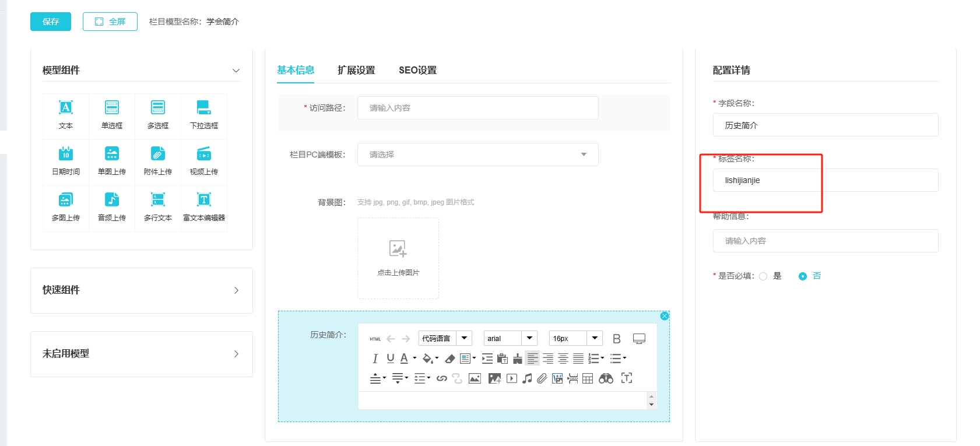This screenshot has width=980, height=446.
Task: Redo the editor action
Action: pos(406,339)
